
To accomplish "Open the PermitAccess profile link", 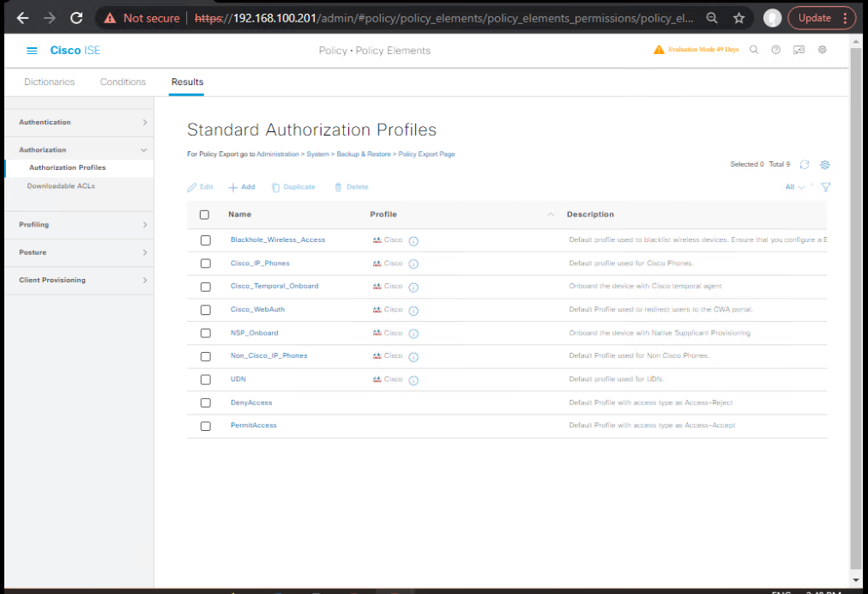I will click(x=254, y=426).
